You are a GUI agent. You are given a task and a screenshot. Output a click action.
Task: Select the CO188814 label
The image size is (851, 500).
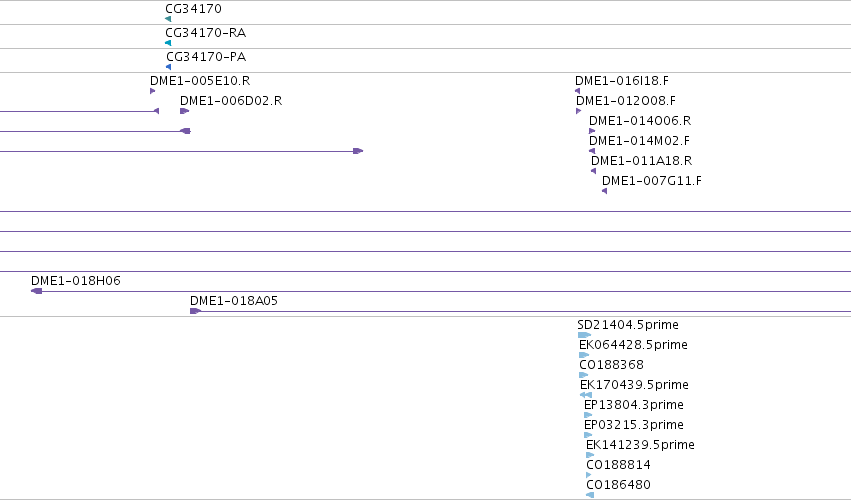[618, 465]
